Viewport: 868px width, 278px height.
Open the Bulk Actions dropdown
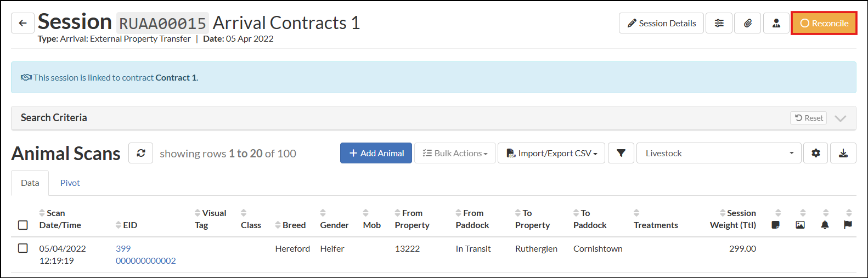point(455,153)
